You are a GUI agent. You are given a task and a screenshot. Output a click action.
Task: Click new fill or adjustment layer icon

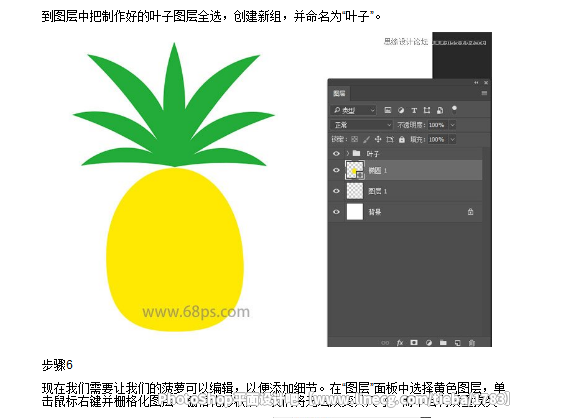pyautogui.click(x=429, y=343)
